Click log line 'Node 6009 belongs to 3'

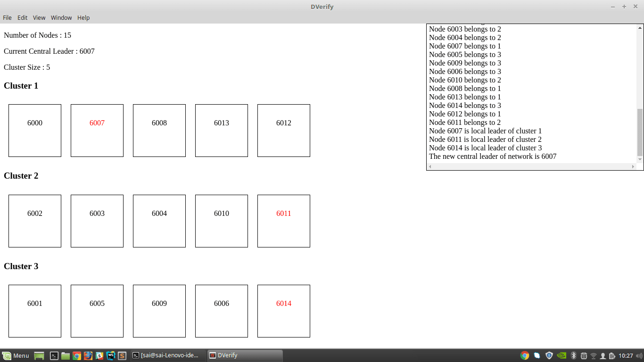[465, 63]
